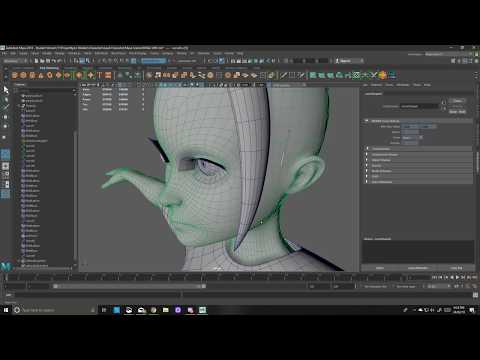
Task: Open the File menu
Action: (5, 53)
